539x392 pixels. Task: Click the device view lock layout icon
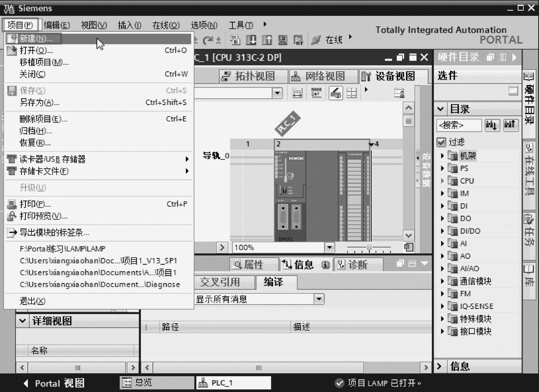399,93
